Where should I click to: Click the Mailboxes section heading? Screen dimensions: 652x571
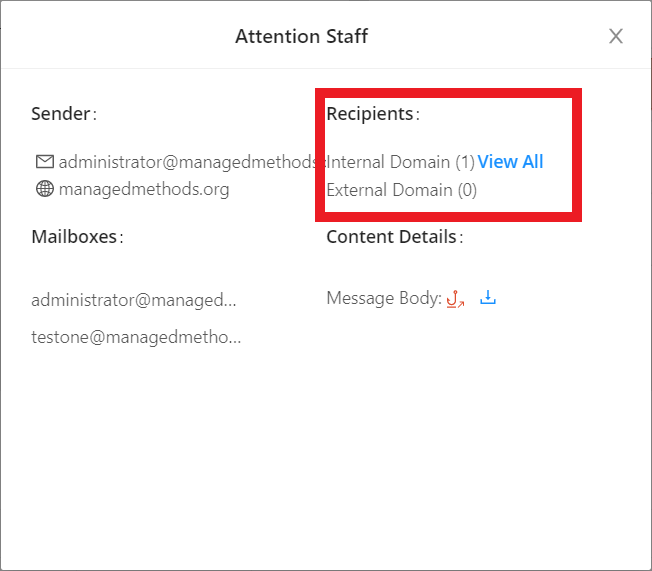[76, 237]
